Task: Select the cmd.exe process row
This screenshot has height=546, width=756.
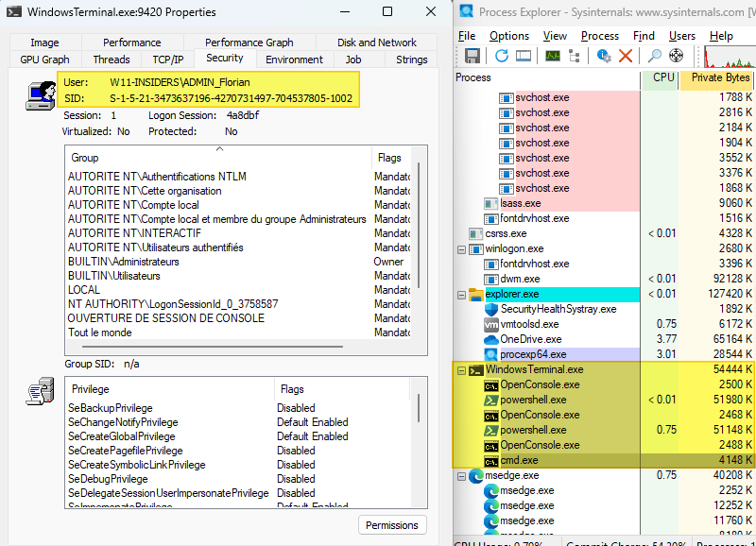Action: pyautogui.click(x=520, y=461)
